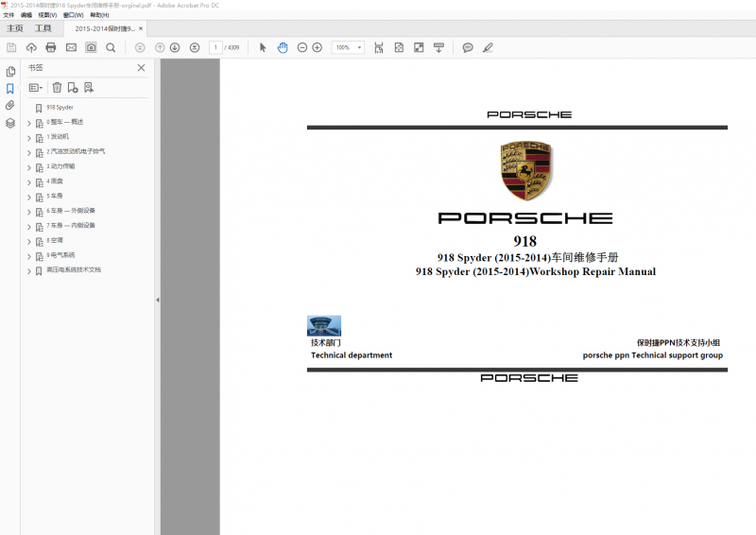Click the Porsche crest logo image
Viewport: 756px width, 535px height.
[525, 171]
